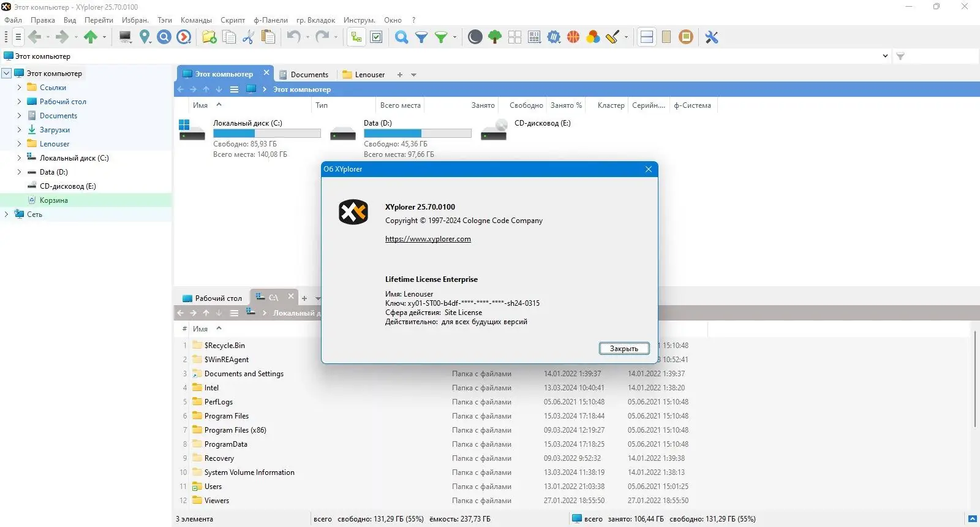Click the Paste clipboard icon
The image size is (980, 527).
[x=268, y=37]
